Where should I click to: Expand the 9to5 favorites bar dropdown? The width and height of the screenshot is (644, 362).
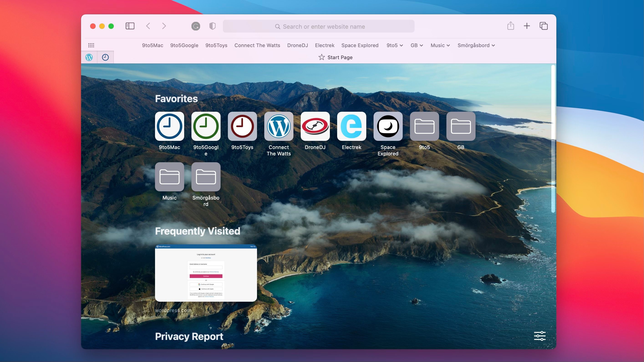coord(395,45)
